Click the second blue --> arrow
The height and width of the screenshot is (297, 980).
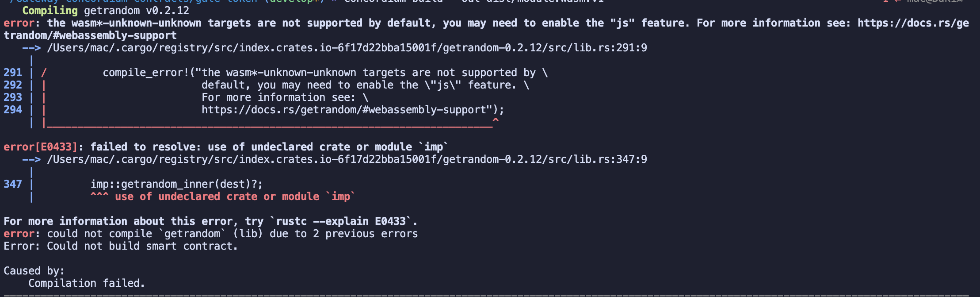coord(31,159)
